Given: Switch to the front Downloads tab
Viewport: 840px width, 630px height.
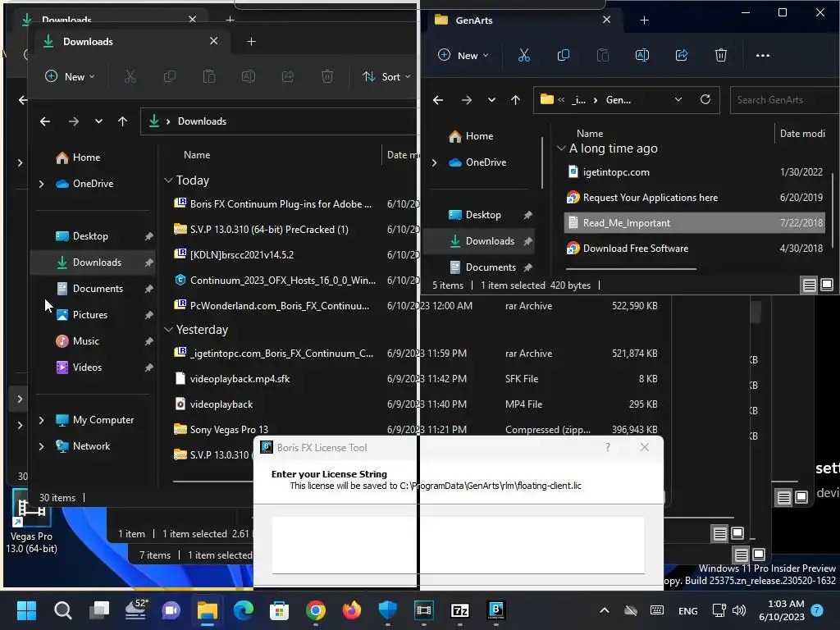Looking at the screenshot, I should coord(131,42).
